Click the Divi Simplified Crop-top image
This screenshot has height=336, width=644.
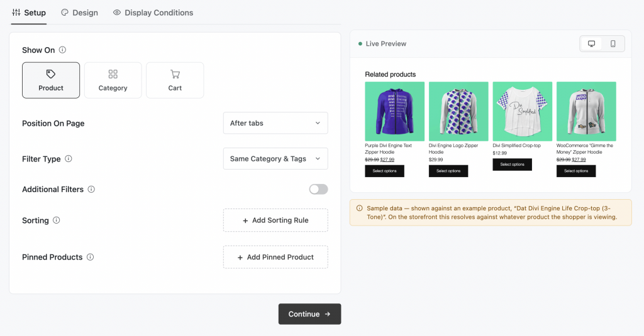pyautogui.click(x=523, y=112)
